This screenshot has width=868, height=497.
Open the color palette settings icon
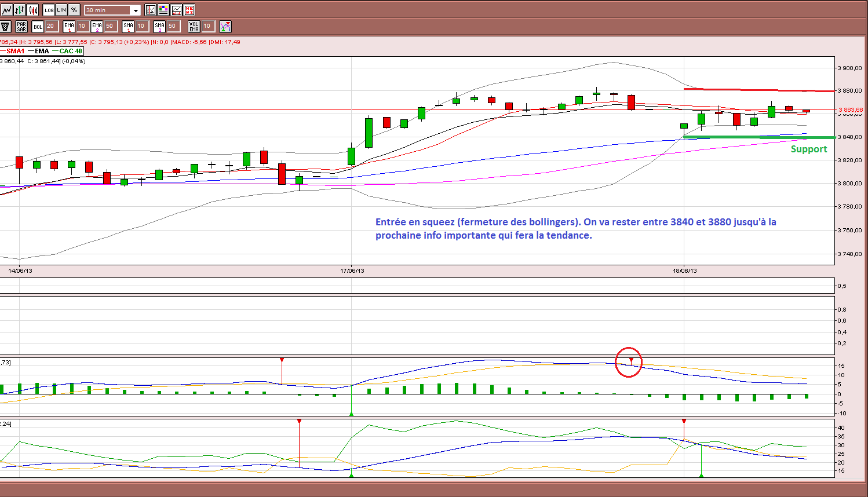[x=163, y=10]
